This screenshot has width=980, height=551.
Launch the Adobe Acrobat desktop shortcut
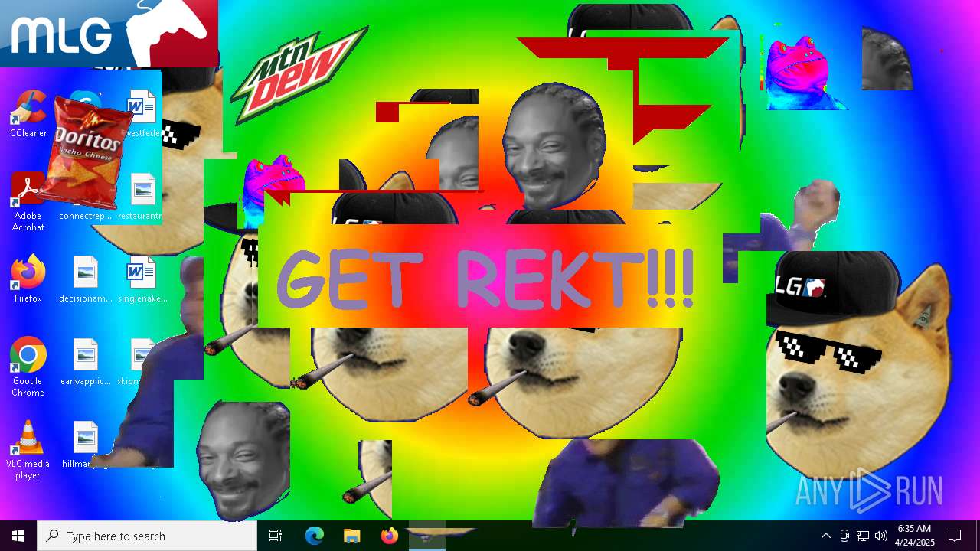point(28,202)
